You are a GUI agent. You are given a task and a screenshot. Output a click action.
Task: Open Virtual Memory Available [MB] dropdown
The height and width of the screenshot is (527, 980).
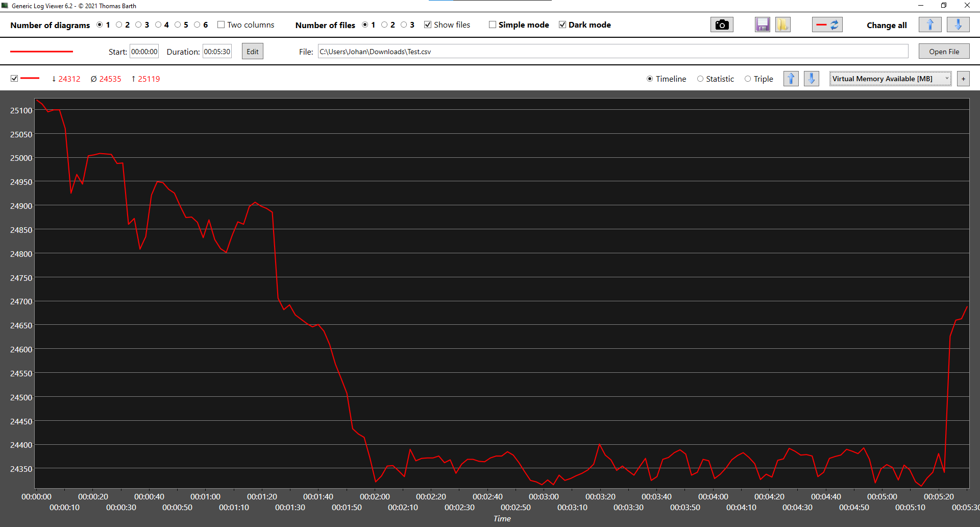pyautogui.click(x=890, y=79)
